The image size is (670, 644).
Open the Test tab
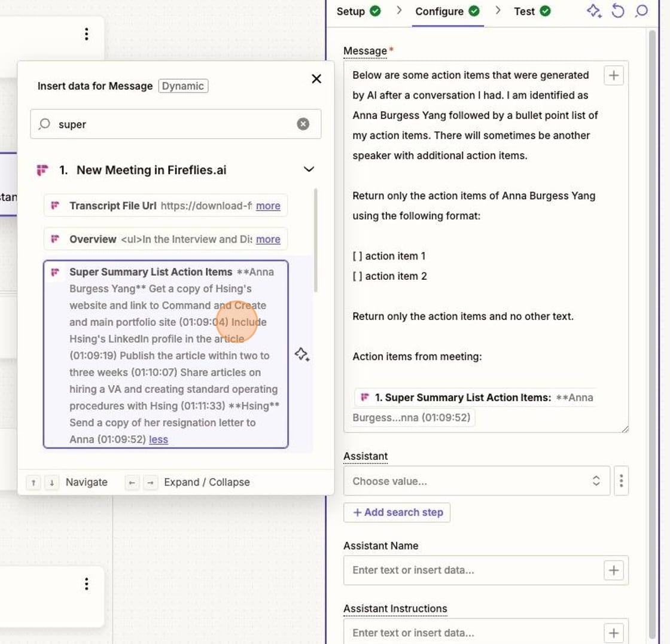(x=532, y=11)
